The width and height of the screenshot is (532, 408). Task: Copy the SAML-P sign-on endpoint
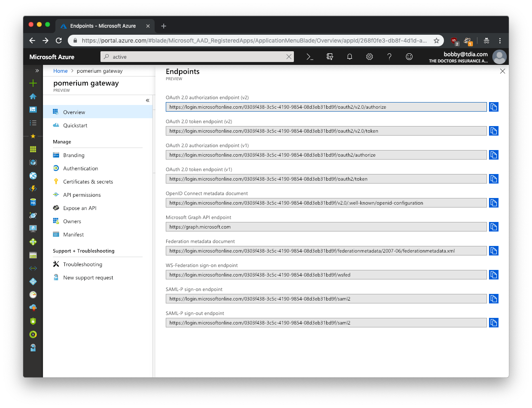(494, 299)
